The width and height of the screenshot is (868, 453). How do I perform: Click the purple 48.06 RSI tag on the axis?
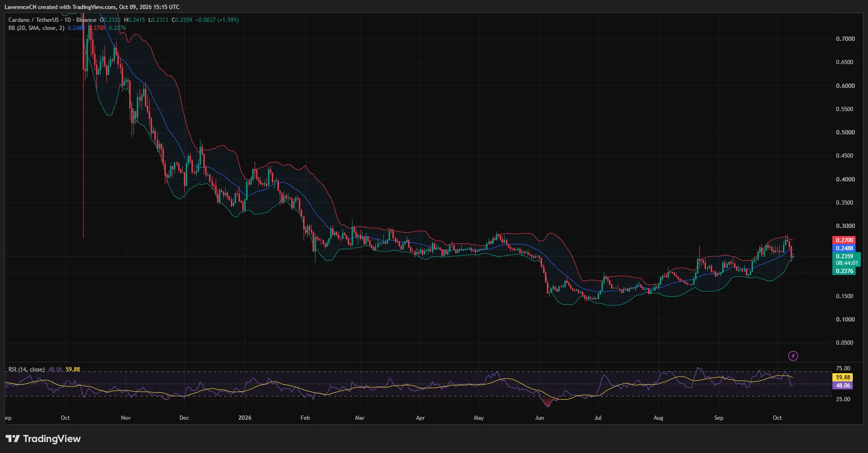click(843, 386)
